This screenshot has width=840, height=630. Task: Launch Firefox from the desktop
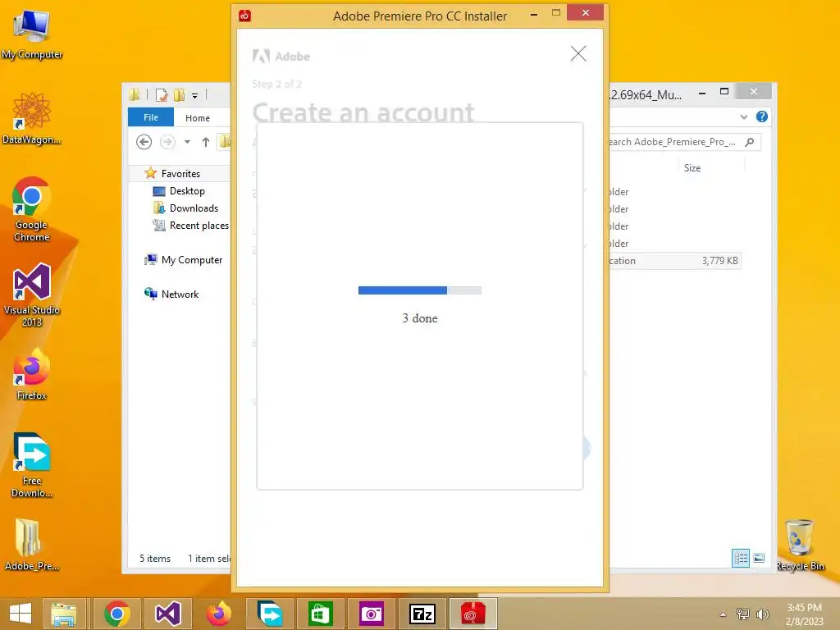32,374
